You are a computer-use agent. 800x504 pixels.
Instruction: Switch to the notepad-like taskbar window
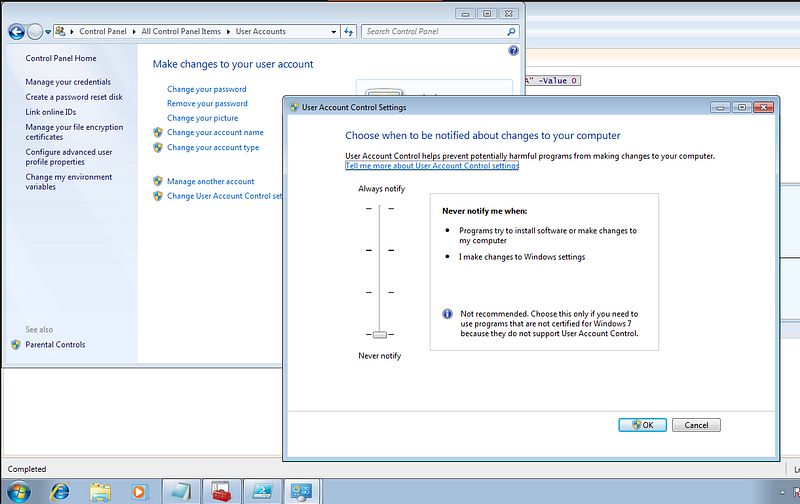point(181,491)
